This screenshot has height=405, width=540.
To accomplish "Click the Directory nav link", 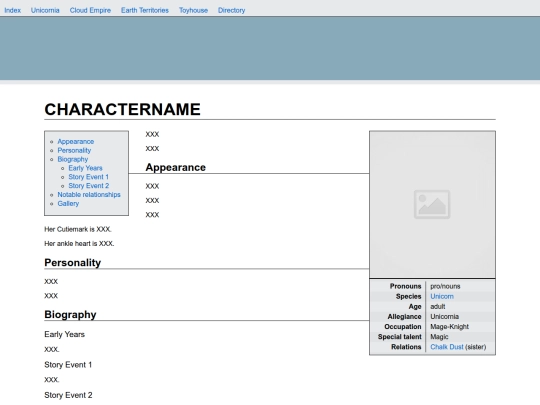I will coord(231,10).
